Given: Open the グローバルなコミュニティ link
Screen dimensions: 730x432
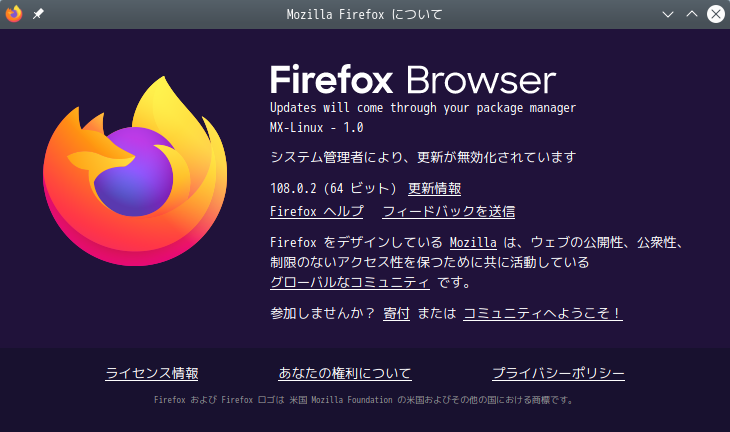Looking at the screenshot, I should pos(350,282).
